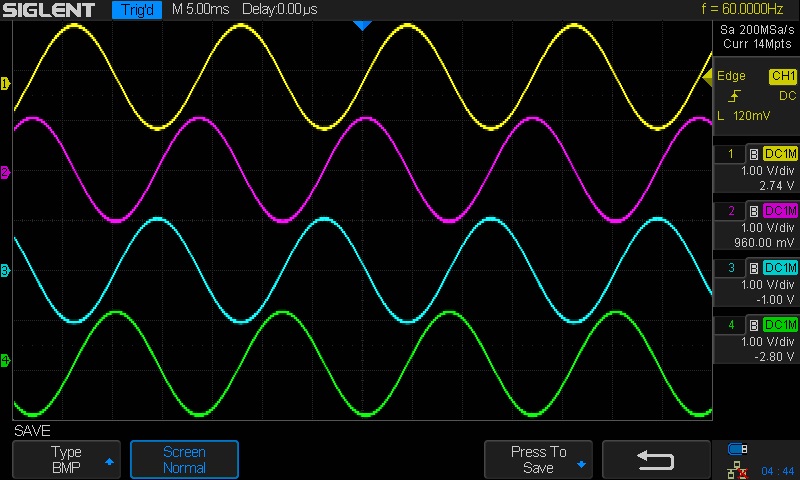Viewport: 800px width, 480px height.
Task: Expand the Press To Save options
Action: point(538,460)
